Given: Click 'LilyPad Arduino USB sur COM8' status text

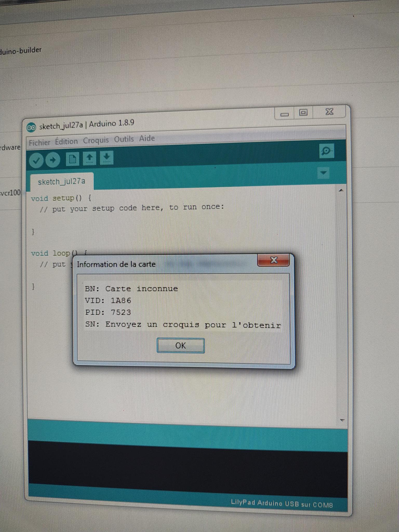Looking at the screenshot, I should pyautogui.click(x=282, y=504).
